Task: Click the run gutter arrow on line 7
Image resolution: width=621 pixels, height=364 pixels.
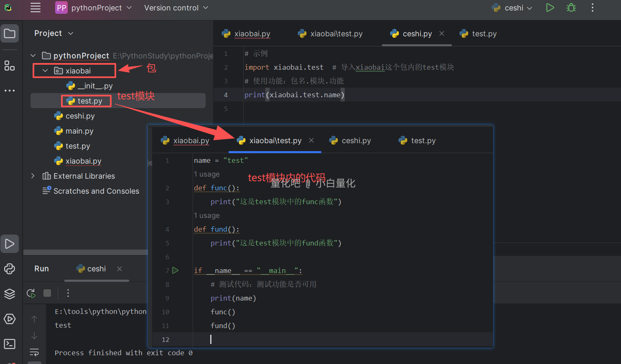Action: point(176,270)
